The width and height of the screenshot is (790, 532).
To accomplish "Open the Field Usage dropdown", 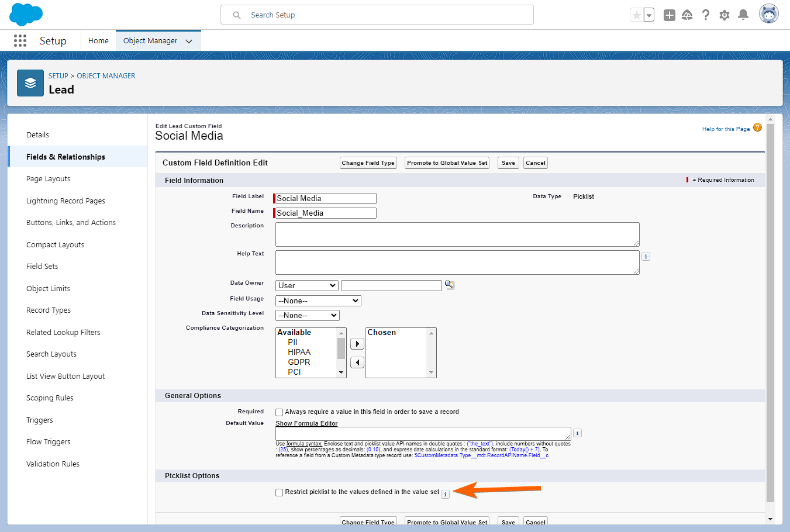I will [x=318, y=300].
